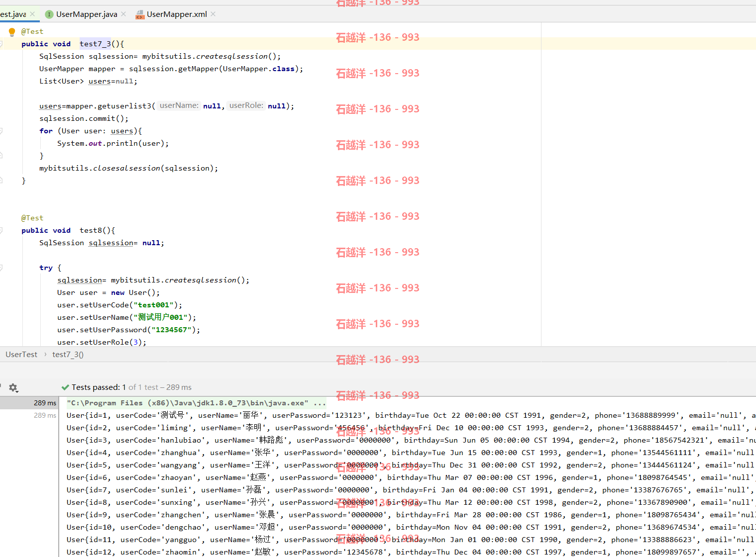
Task: Click console row with userCode 'liming'
Action: [x=411, y=428]
